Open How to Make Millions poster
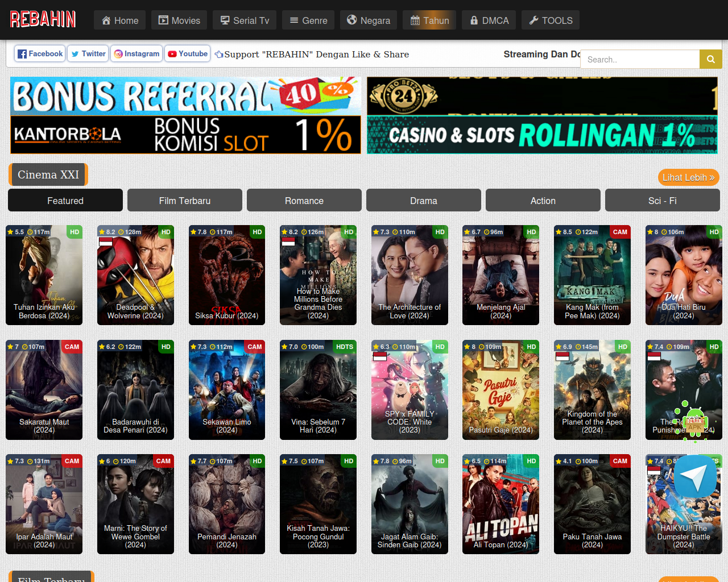728x582 pixels. point(318,275)
